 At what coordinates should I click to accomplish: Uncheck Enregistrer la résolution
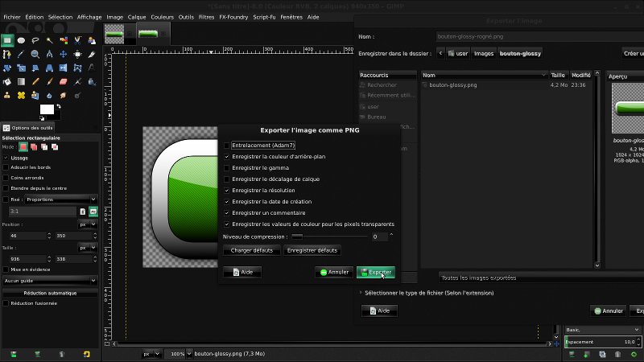226,191
